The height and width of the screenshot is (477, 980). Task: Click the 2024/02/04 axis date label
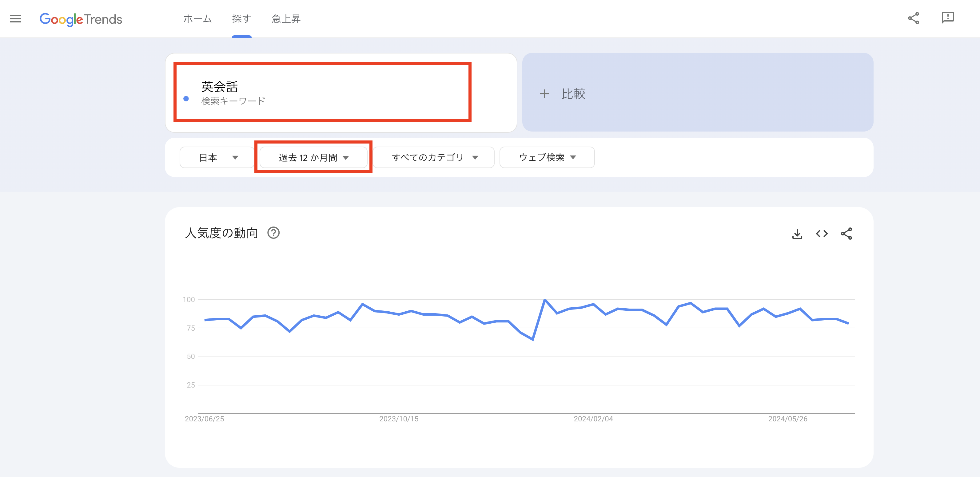(x=593, y=419)
